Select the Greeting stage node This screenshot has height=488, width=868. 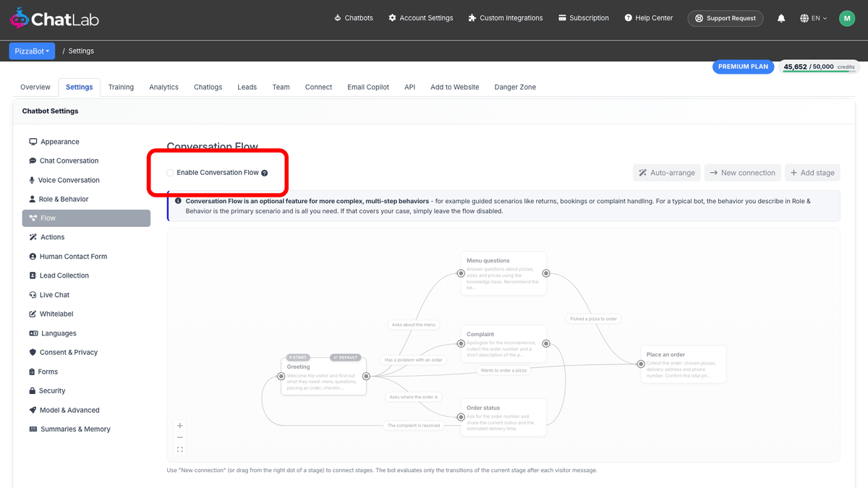pos(323,376)
